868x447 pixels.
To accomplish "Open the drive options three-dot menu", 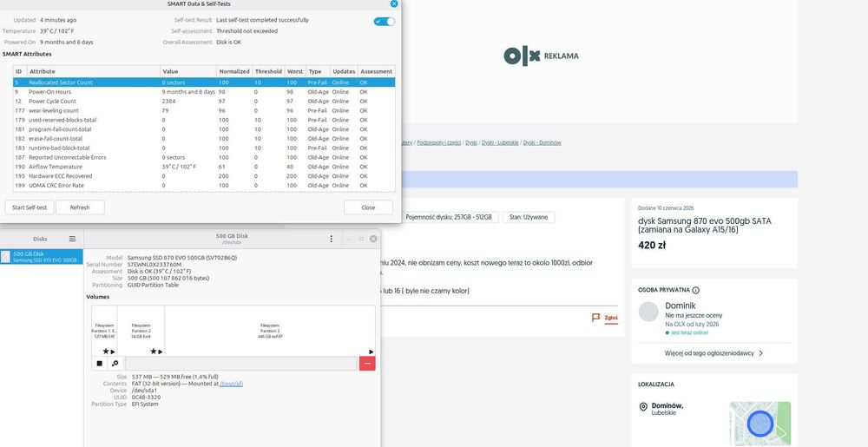I will tap(331, 239).
